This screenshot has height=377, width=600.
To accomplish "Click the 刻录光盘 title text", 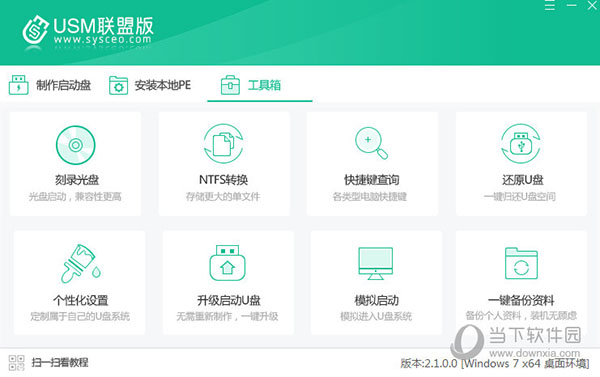I will click(x=77, y=180).
